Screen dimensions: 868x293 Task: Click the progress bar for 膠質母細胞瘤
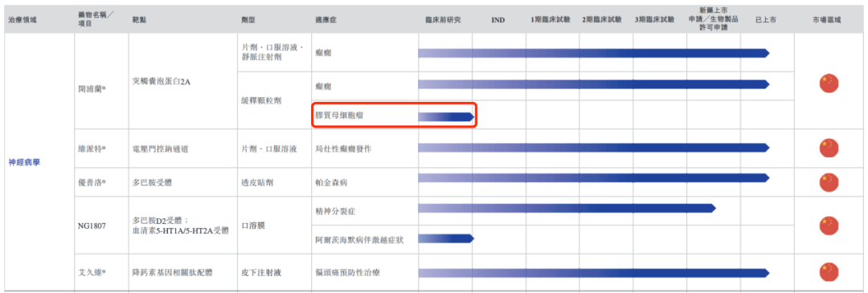[x=446, y=116]
